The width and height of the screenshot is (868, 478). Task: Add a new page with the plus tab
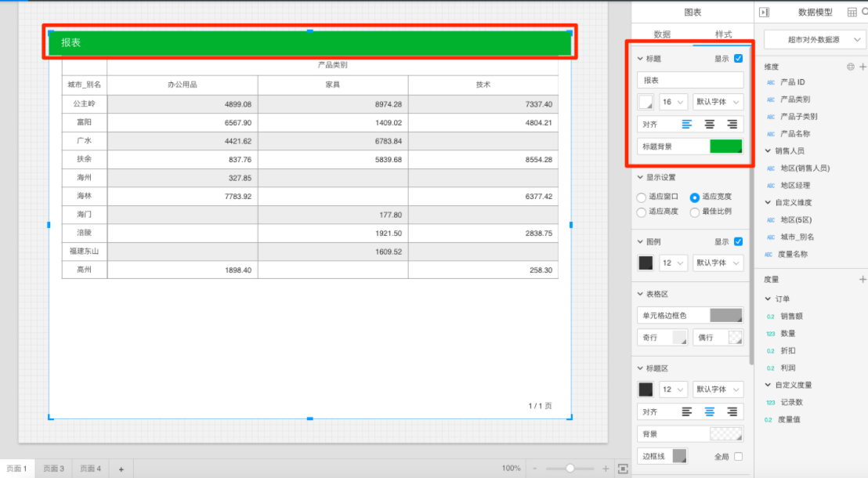121,469
